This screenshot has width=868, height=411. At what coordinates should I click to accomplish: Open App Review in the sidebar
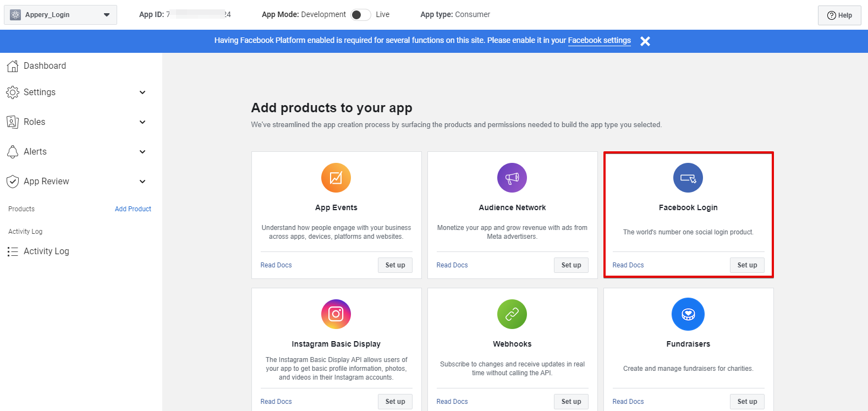coord(46,182)
